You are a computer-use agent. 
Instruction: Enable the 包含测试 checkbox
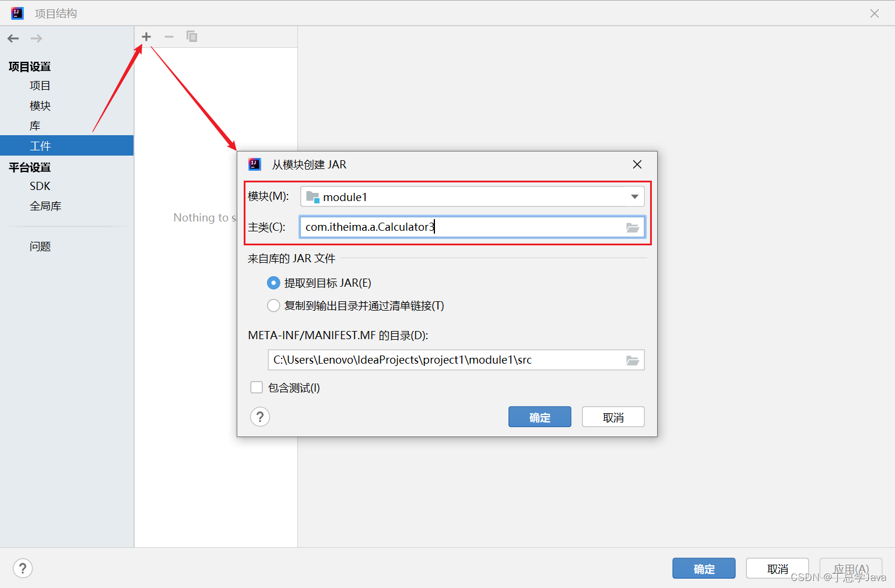257,388
